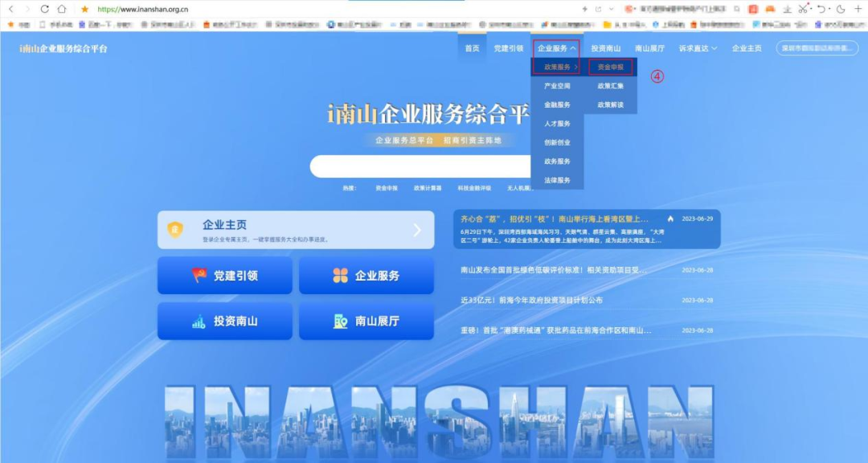Viewport: 868px width, 463px height.
Task: Select 首页 in the navigation bar
Action: click(472, 47)
